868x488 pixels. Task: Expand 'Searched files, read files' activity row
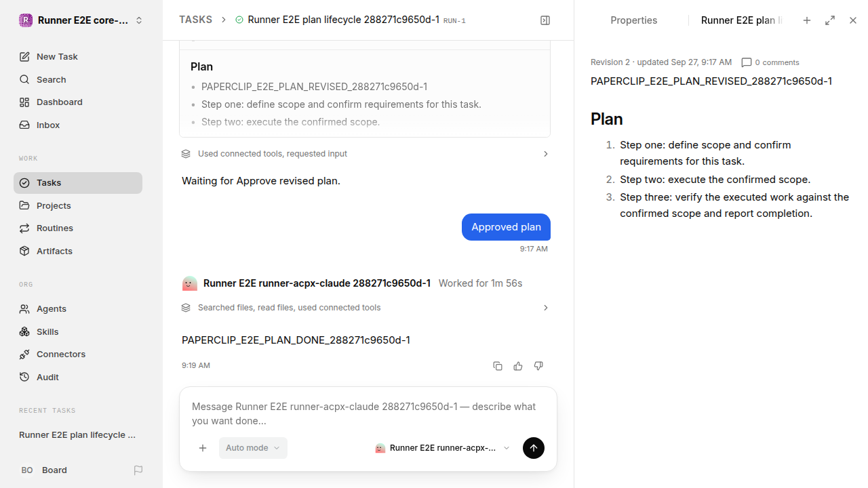coord(365,308)
